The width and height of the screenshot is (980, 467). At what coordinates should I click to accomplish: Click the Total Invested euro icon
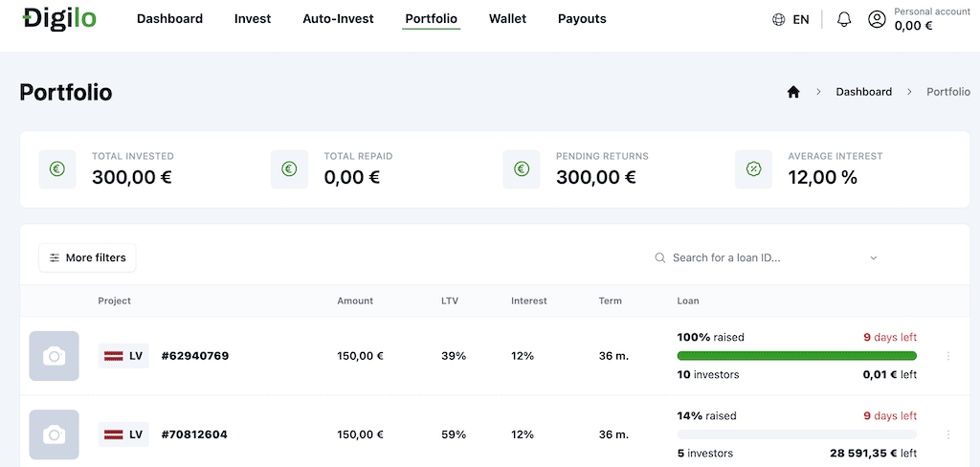point(56,168)
